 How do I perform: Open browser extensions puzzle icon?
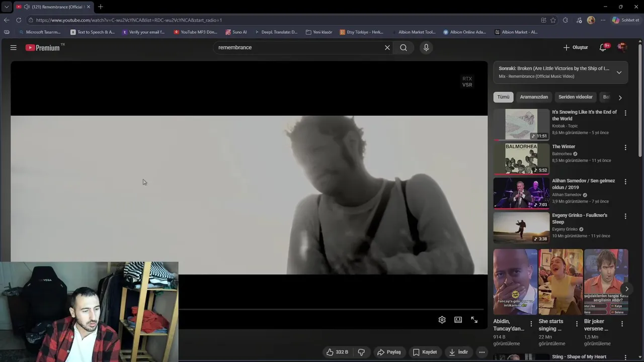pos(566,20)
